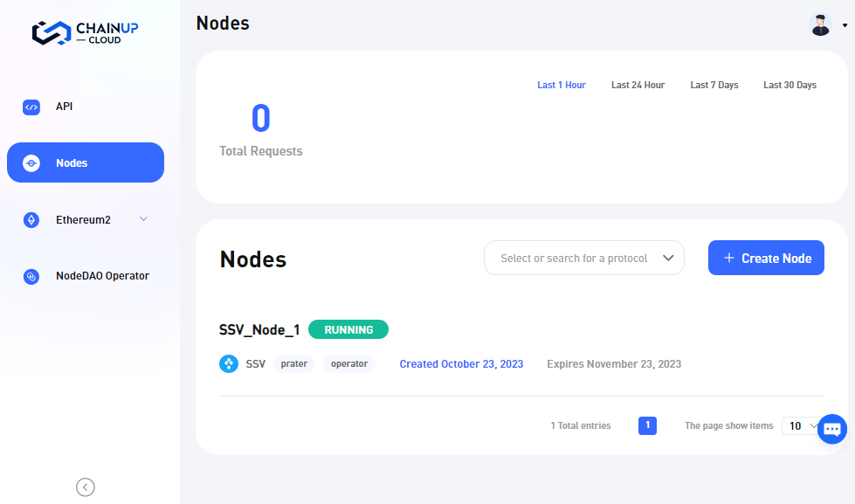Select the Last 24 Hour tab

[638, 86]
